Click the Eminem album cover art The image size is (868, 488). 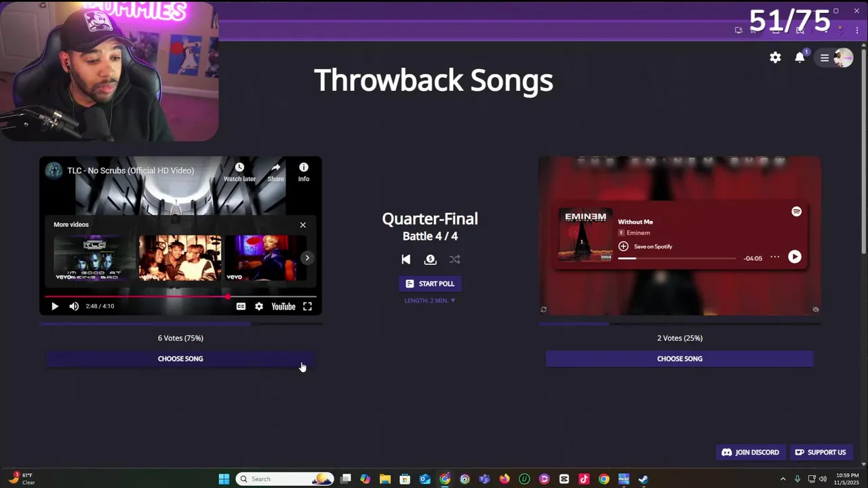coord(585,235)
